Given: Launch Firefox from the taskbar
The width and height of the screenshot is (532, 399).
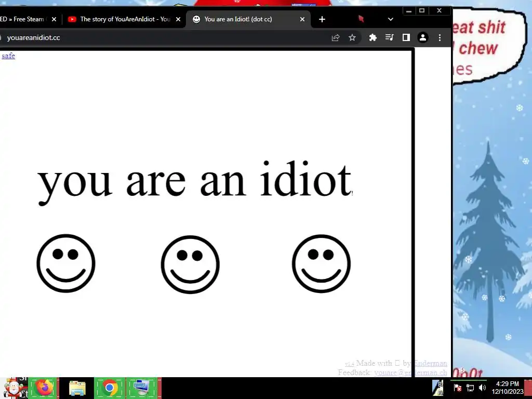Looking at the screenshot, I should pos(44,388).
